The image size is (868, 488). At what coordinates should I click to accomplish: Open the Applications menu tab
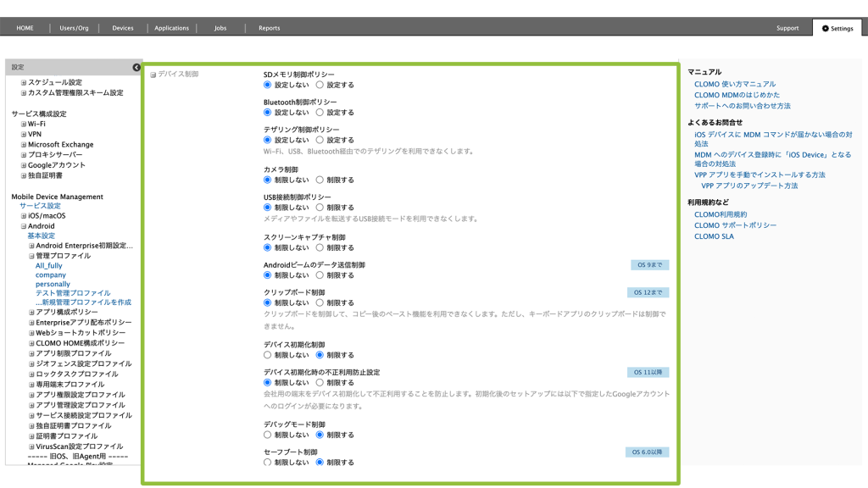click(171, 28)
